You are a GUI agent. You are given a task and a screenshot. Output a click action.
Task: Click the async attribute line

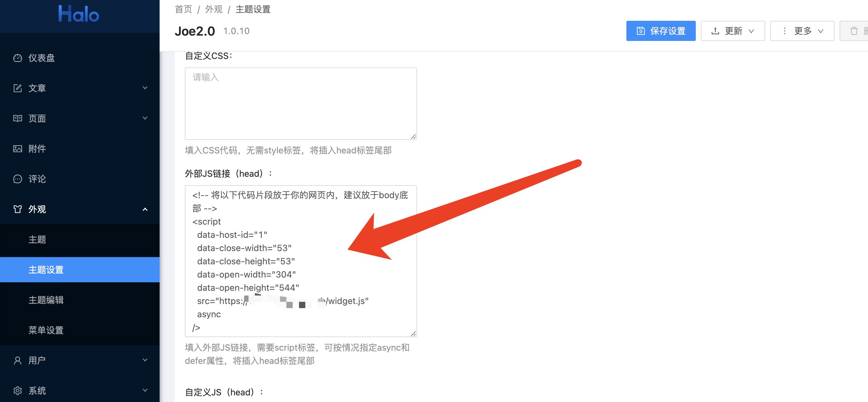[x=209, y=314]
